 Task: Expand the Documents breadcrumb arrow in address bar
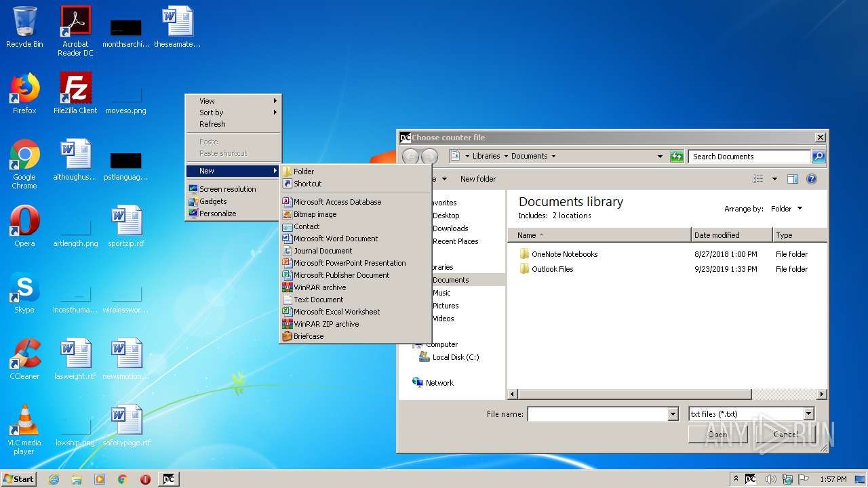click(x=553, y=157)
